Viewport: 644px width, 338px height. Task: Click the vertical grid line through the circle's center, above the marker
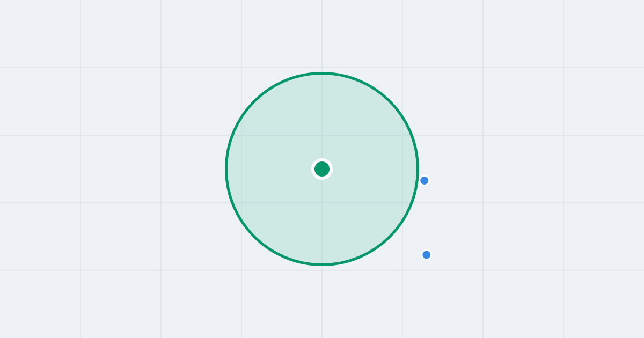322,118
